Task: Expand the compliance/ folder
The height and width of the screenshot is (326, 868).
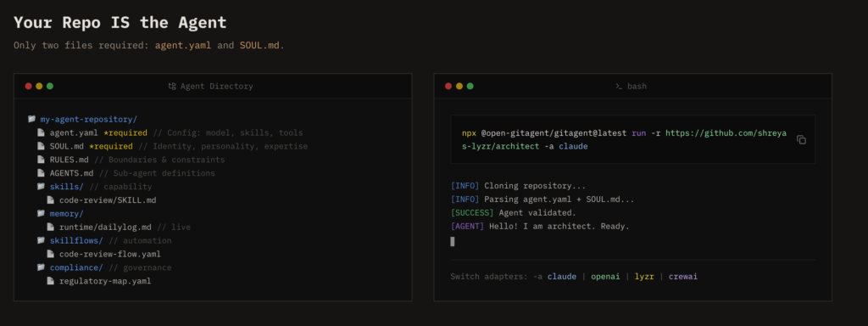Action: click(x=76, y=267)
